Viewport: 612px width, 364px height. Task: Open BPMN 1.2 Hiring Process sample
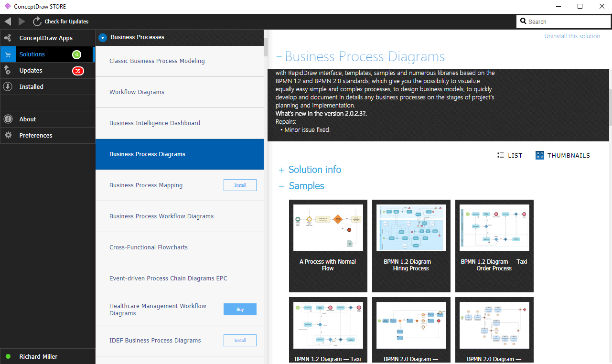tap(411, 246)
